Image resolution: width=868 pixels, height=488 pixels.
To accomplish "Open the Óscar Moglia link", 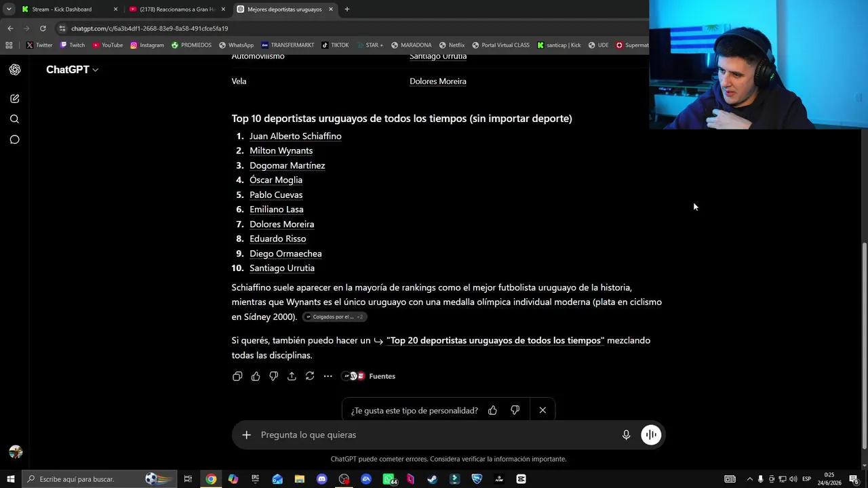I will [x=276, y=180].
